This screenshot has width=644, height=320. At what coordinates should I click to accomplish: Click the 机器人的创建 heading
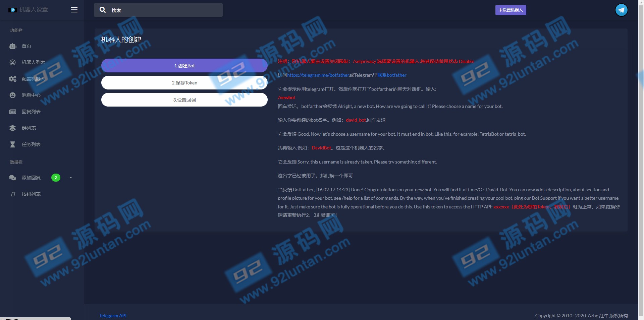coord(121,40)
